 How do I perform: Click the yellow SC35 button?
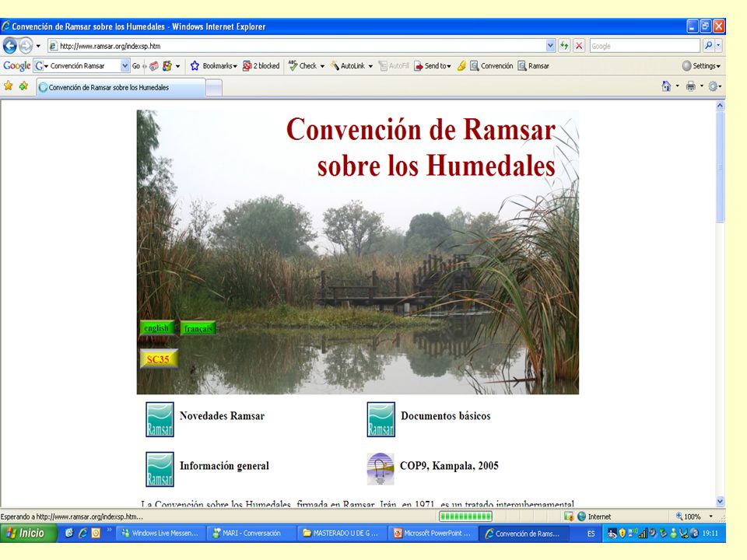[159, 359]
